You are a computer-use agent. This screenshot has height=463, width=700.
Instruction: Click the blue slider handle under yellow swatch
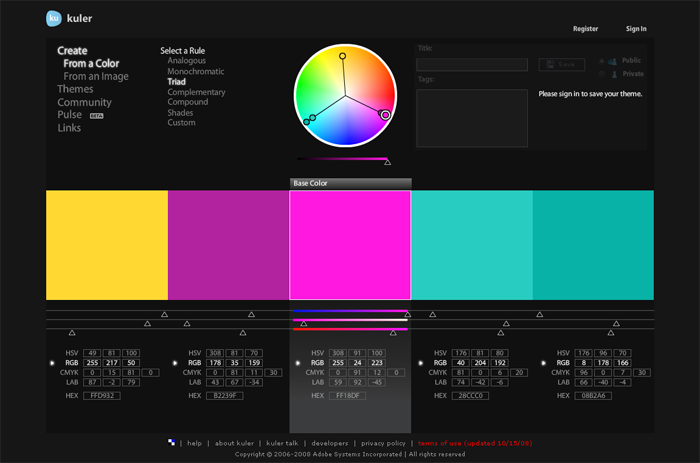[72, 333]
